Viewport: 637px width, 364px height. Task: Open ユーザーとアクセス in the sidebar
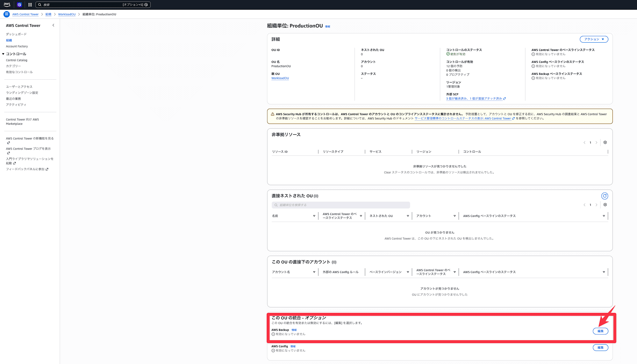pos(19,87)
